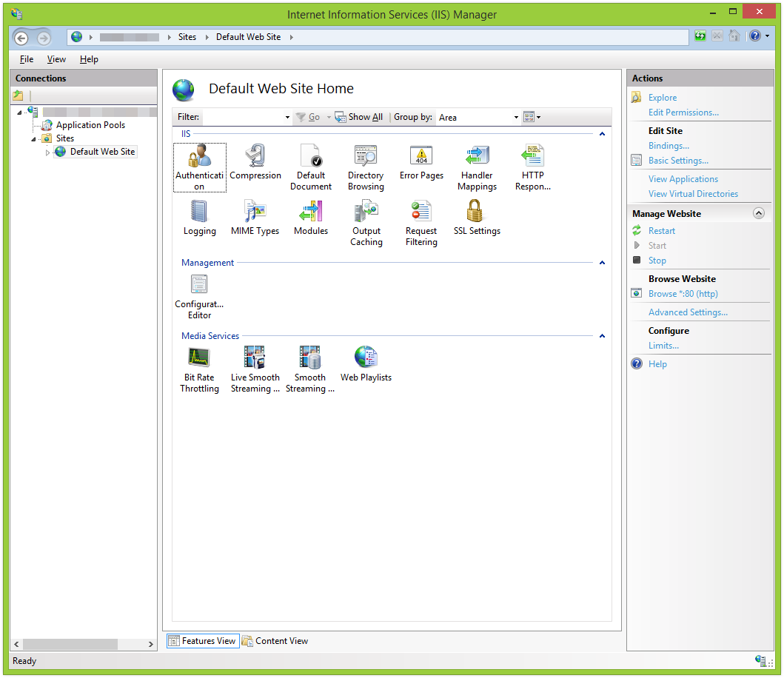Stop the website
784x678 pixels.
point(657,261)
